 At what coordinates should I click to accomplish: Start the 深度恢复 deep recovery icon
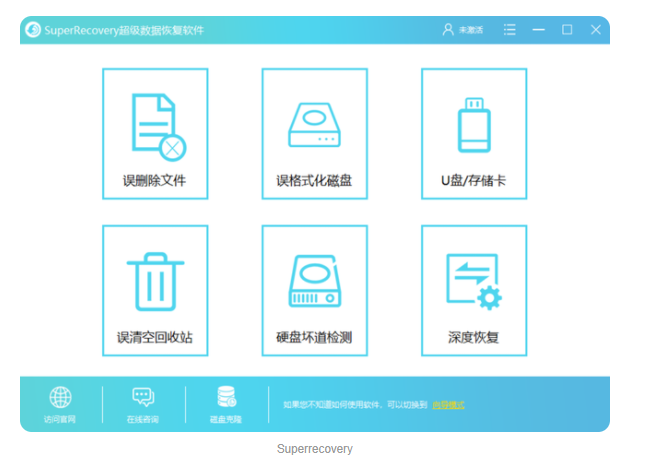473,281
